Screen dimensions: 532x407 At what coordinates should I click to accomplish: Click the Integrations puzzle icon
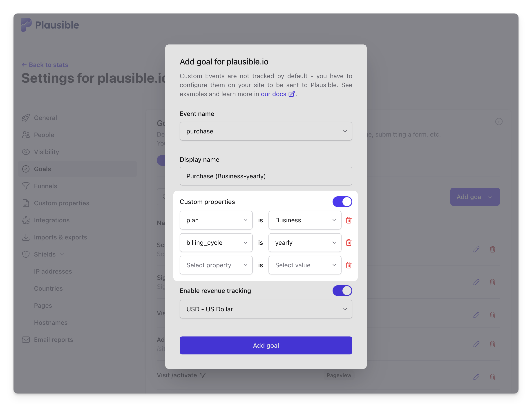[26, 220]
